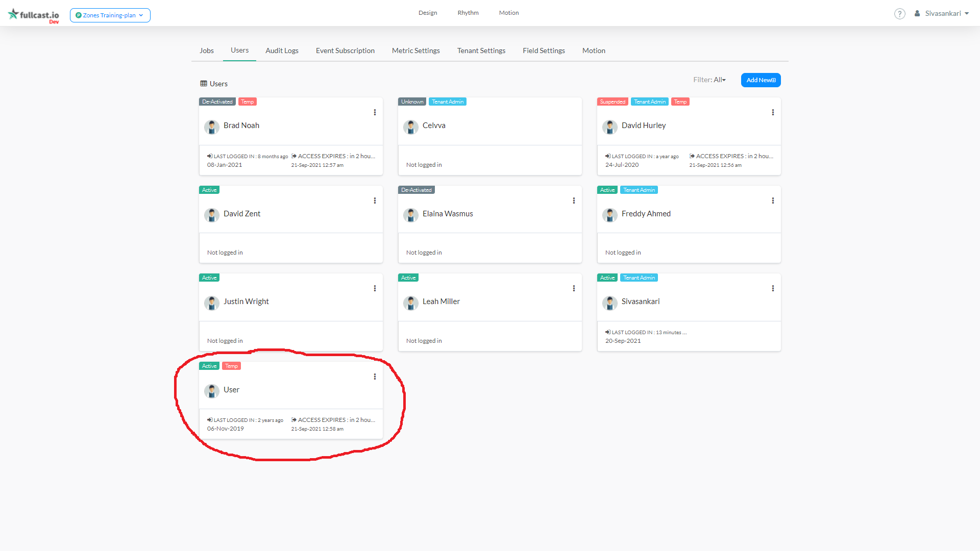This screenshot has height=551, width=980.
Task: Open the Tenant Settings tab
Action: pos(481,51)
